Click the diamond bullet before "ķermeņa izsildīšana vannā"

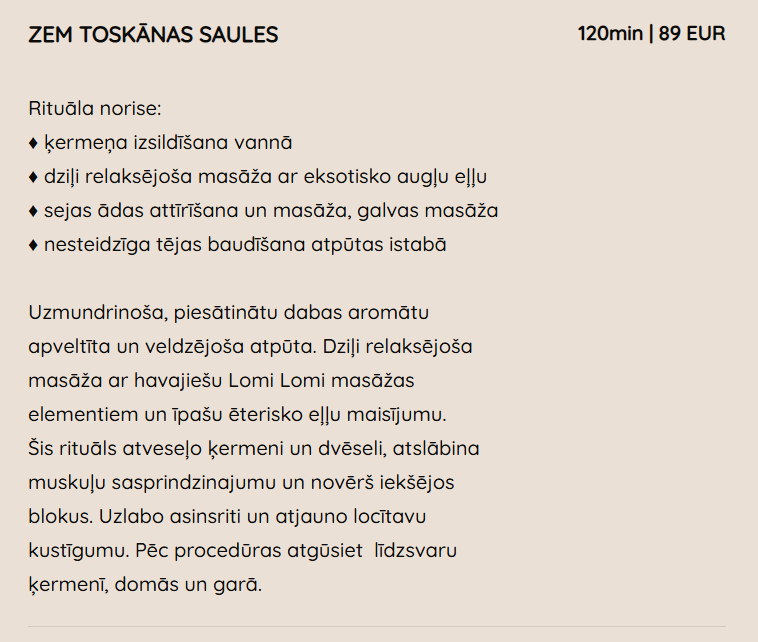coord(34,143)
